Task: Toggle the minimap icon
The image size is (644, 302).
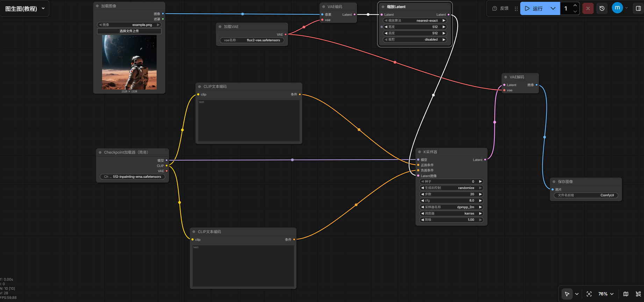Action: (x=626, y=294)
